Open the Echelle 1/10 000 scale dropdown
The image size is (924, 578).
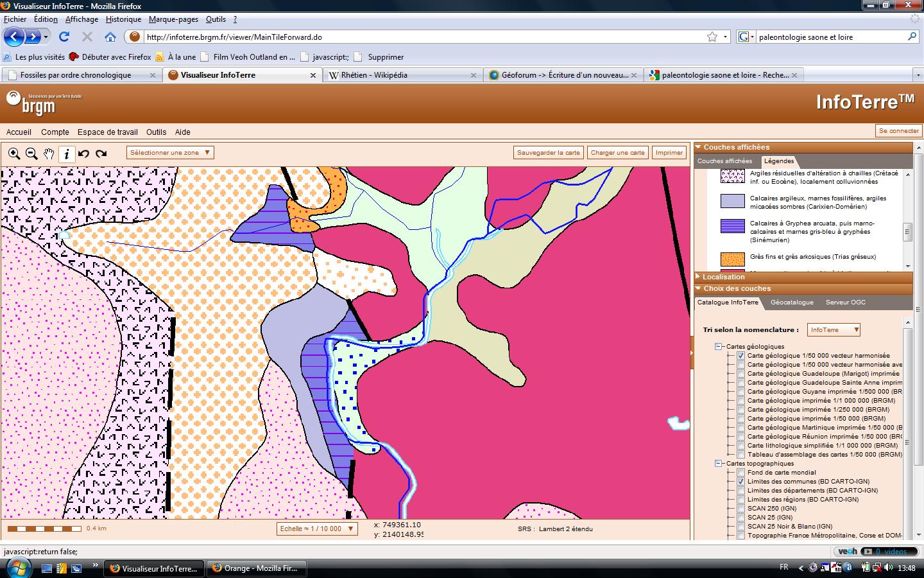(x=317, y=529)
